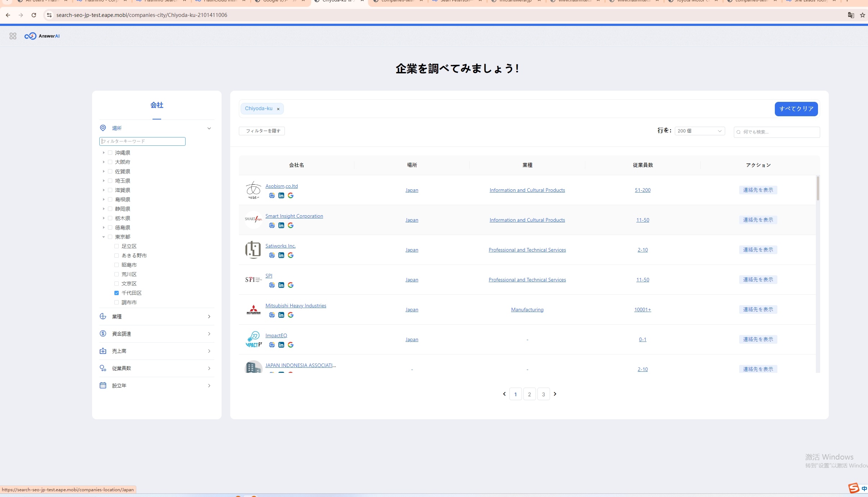Expand the 設立年 founding year filter
Screen dimensions: 868x497
coord(157,386)
